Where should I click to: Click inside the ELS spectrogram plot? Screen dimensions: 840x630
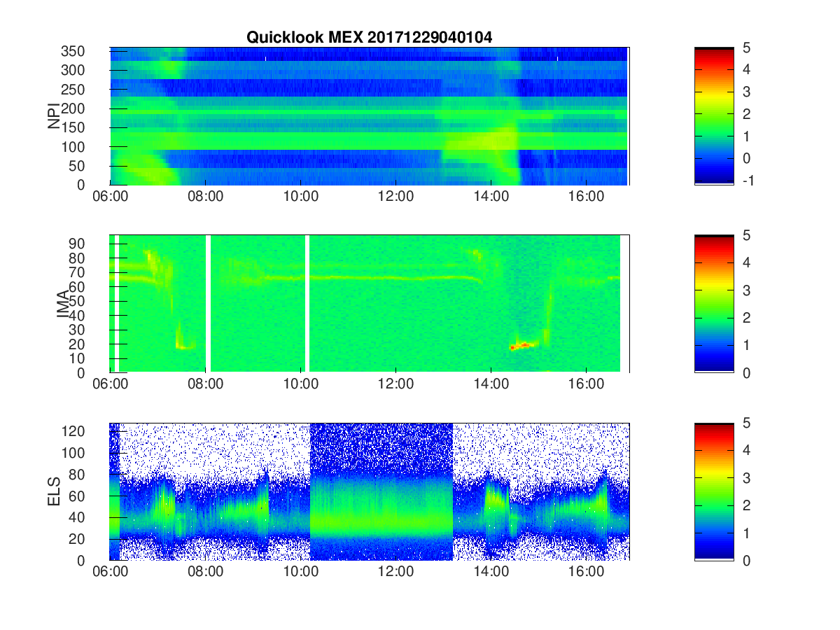pos(370,491)
